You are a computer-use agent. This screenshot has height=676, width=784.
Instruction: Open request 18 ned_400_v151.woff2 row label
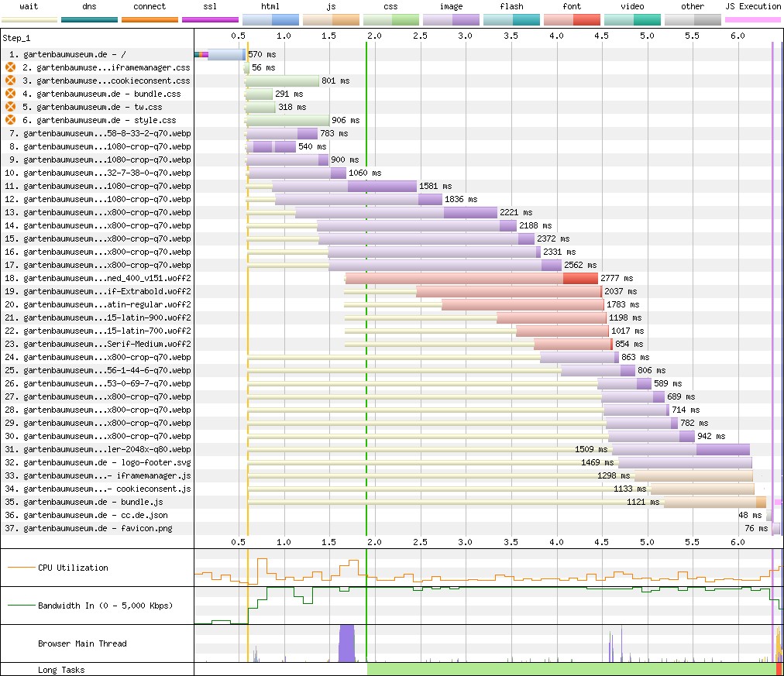(98, 278)
